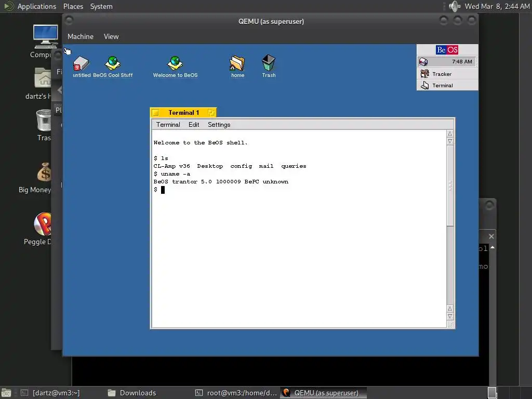Screen dimensions: 532x399
Task: Click Terminal 1 window close box
Action: [156, 113]
